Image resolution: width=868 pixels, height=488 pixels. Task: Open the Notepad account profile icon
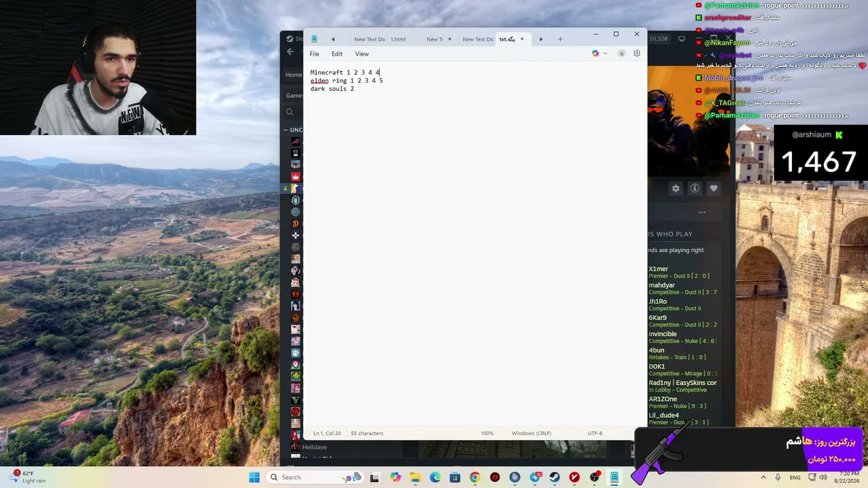click(x=621, y=54)
